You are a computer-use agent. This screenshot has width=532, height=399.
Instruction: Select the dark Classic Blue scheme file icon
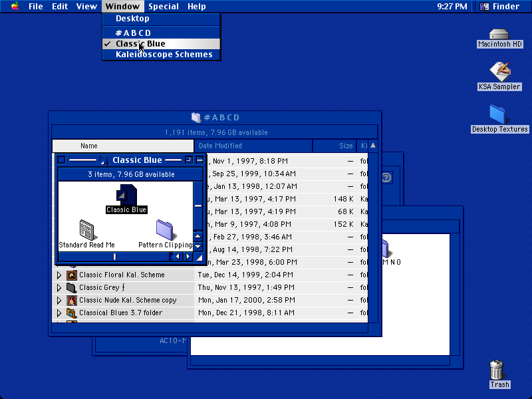[126, 195]
